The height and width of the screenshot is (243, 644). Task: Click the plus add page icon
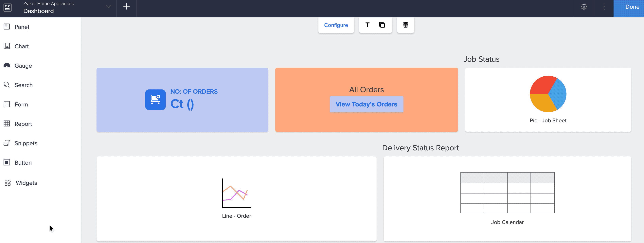pyautogui.click(x=127, y=7)
